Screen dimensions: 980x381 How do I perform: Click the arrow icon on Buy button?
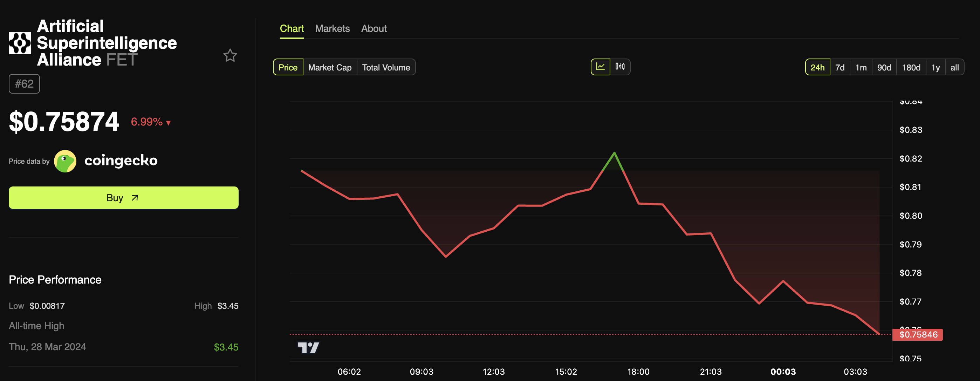pos(135,198)
